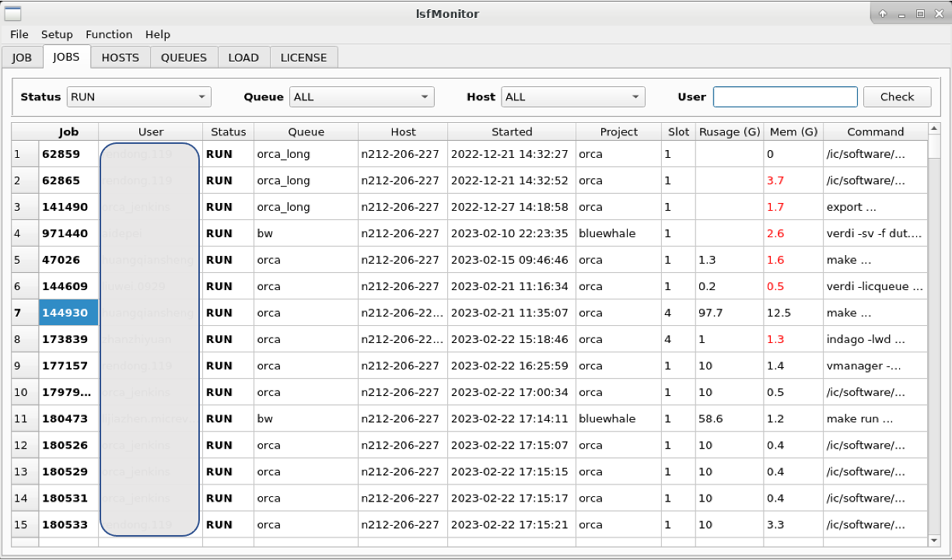Open the Function menu
Image resolution: width=952 pixels, height=560 pixels.
[108, 34]
